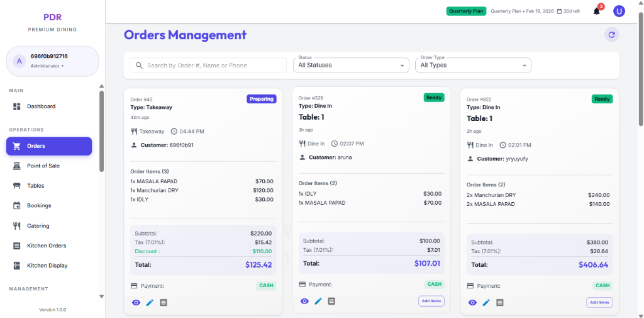The height and width of the screenshot is (318, 644).
Task: Open receipt icon for order #43
Action: 164,302
